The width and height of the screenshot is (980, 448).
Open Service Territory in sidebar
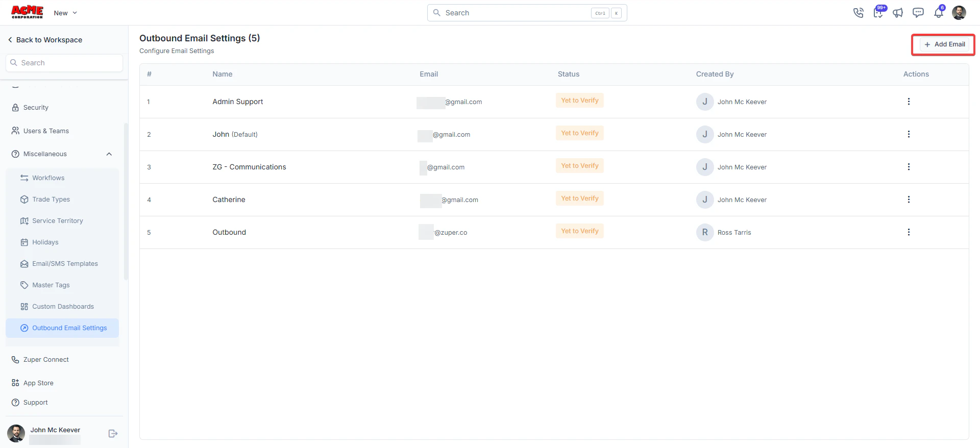pos(58,221)
